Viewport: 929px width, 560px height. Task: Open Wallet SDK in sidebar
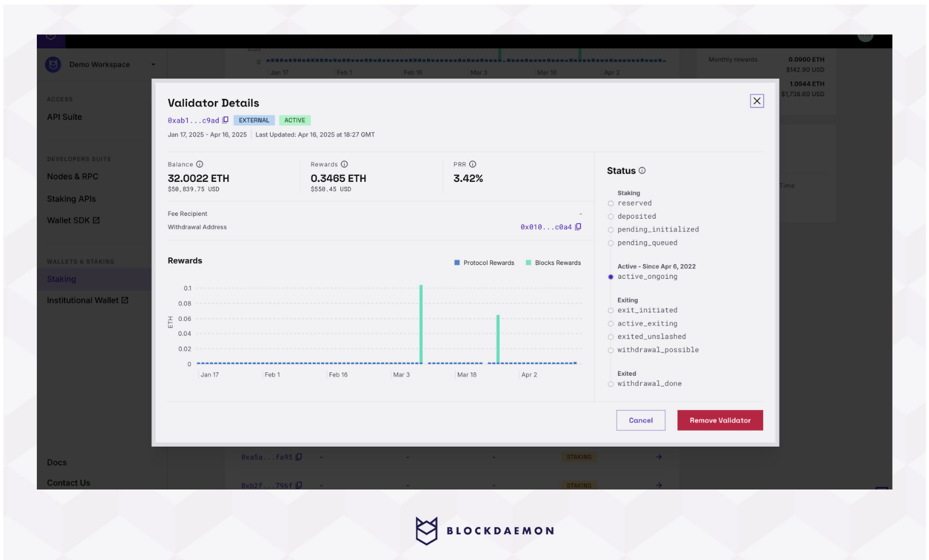tap(69, 220)
